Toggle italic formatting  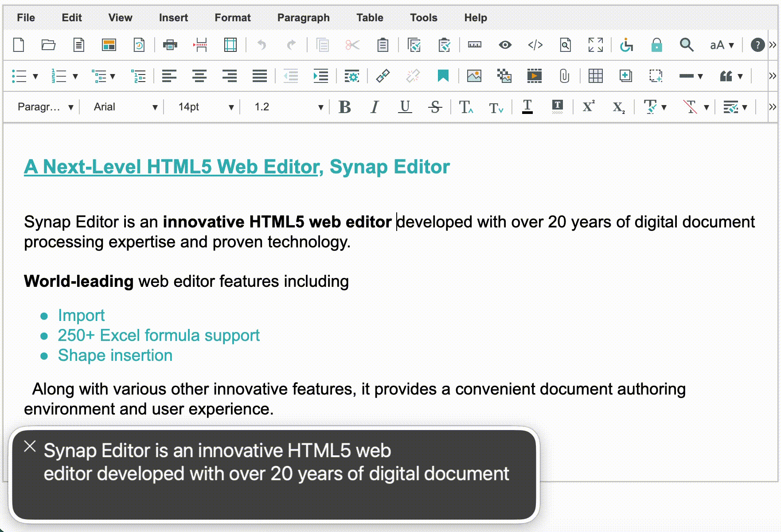tap(375, 107)
